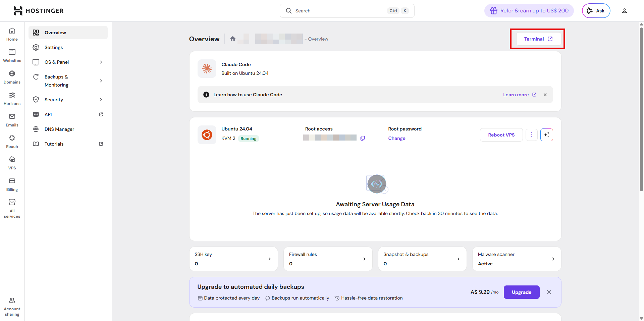The width and height of the screenshot is (644, 321).
Task: Open the Ask assistant button
Action: [596, 11]
